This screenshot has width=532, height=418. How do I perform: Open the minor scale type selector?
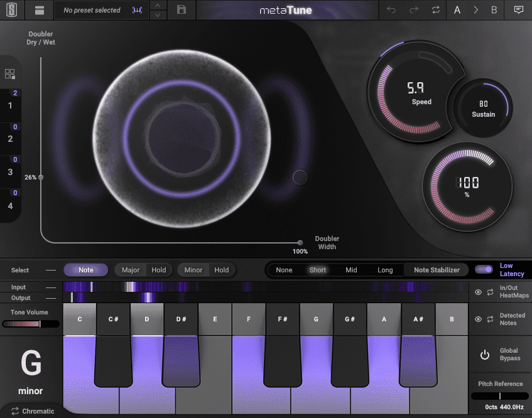[31, 391]
